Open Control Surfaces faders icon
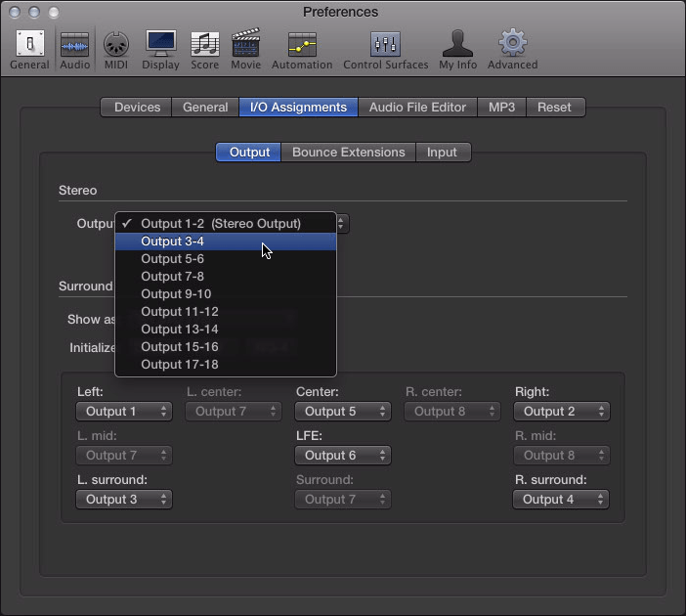This screenshot has width=686, height=616. pyautogui.click(x=385, y=50)
